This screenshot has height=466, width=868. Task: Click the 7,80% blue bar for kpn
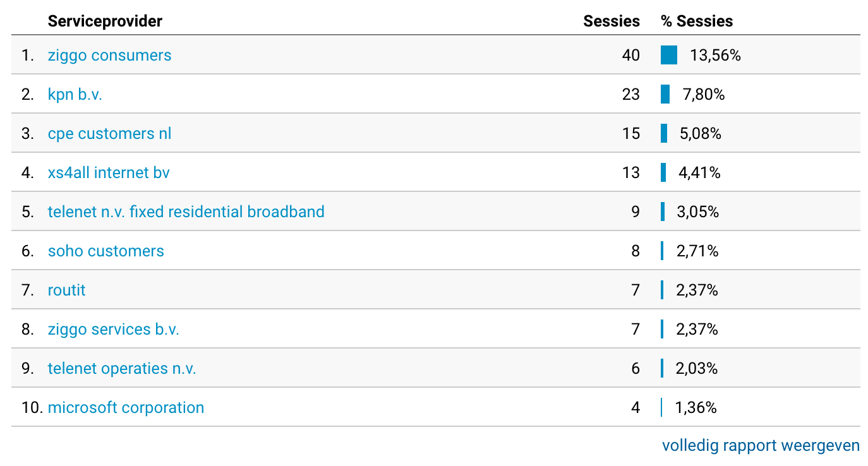[665, 95]
